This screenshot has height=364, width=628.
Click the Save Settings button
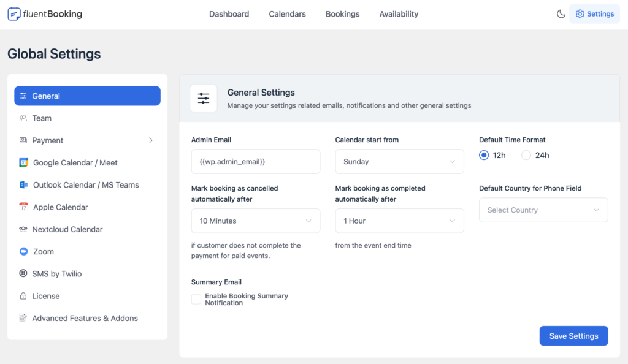[x=573, y=336]
